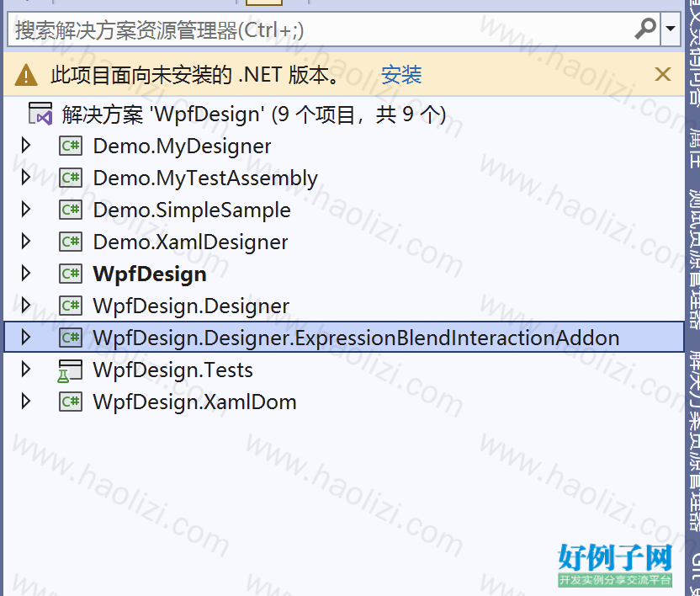The width and height of the screenshot is (700, 596).
Task: Select WpfDesign.XamlDom project name
Action: [x=194, y=402]
